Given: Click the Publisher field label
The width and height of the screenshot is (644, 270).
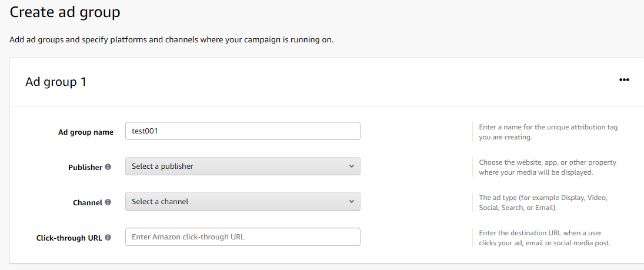Looking at the screenshot, I should point(85,168).
